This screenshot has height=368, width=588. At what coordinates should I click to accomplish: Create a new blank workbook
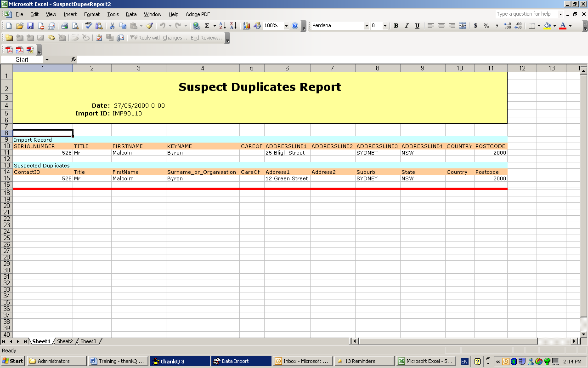(x=9, y=26)
